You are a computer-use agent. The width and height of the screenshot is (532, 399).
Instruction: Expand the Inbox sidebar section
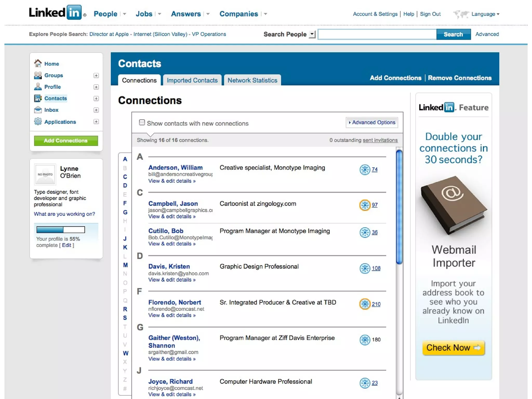96,110
